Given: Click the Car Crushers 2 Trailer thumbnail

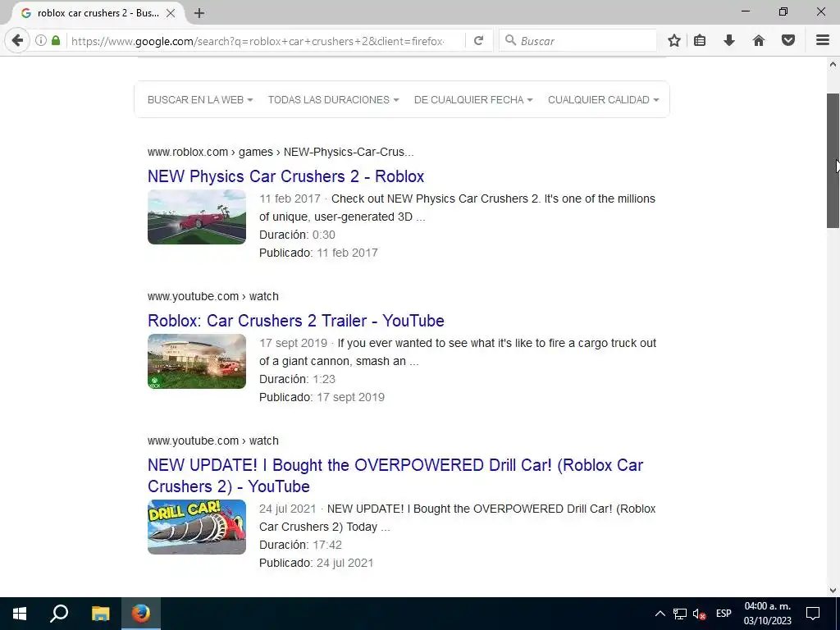Looking at the screenshot, I should pos(197,361).
